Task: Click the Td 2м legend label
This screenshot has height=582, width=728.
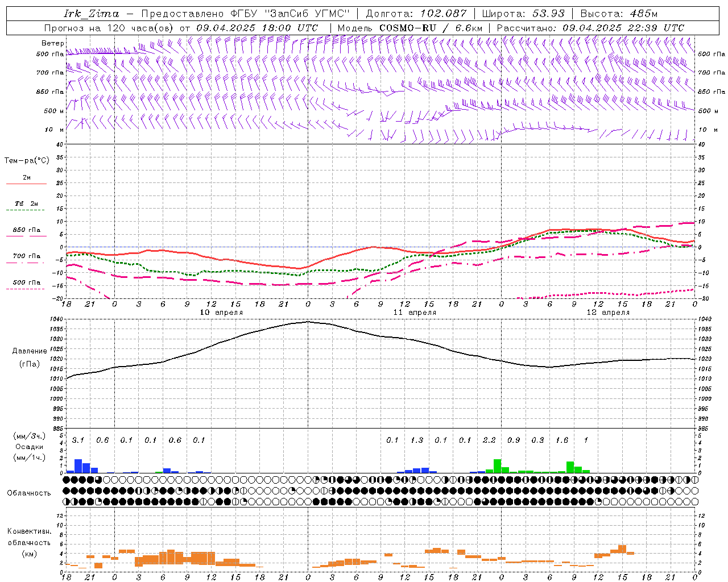Action: [x=26, y=203]
